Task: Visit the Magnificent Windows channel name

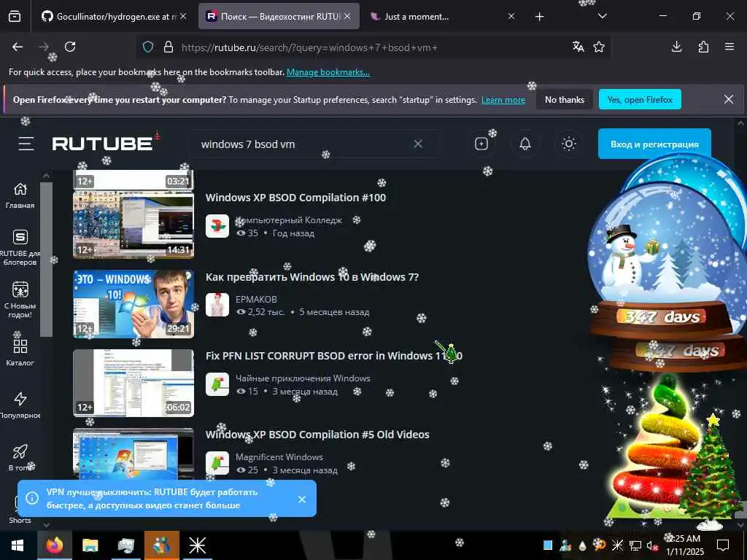Action: tap(279, 456)
